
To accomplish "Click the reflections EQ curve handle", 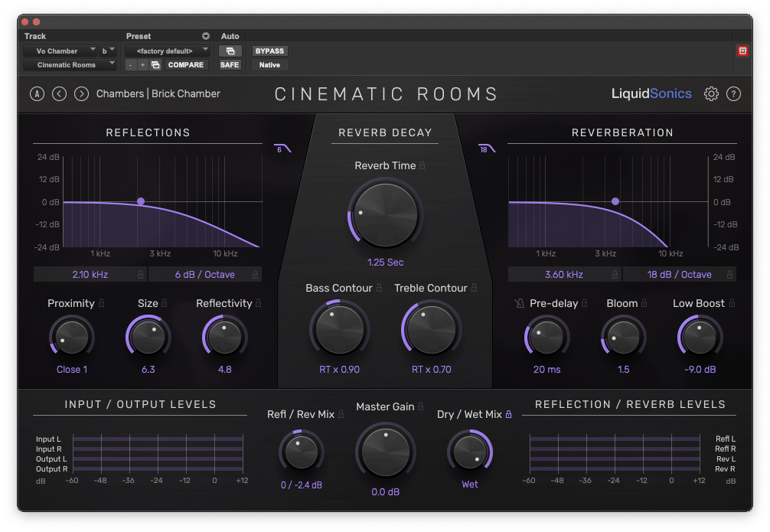I will pyautogui.click(x=141, y=201).
